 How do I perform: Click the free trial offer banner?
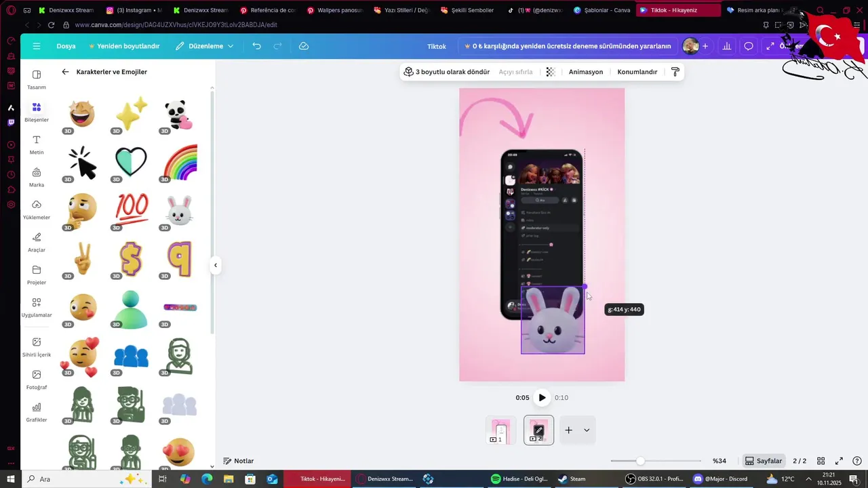[x=568, y=46]
